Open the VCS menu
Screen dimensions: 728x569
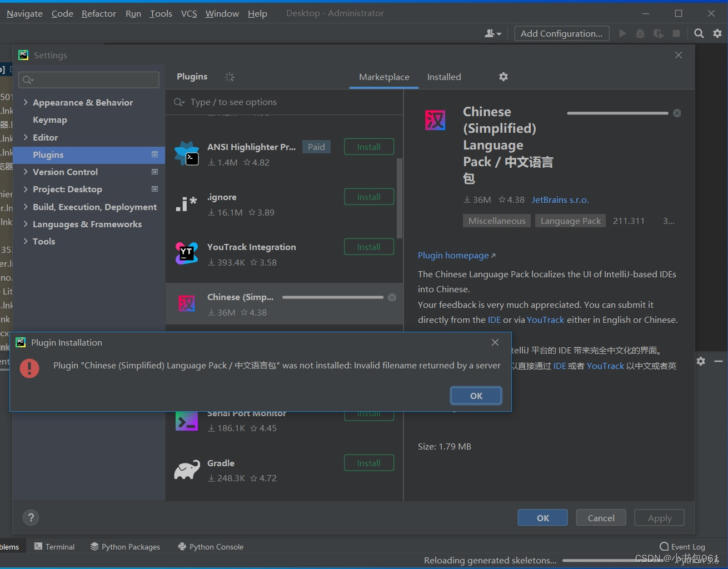[x=189, y=13]
